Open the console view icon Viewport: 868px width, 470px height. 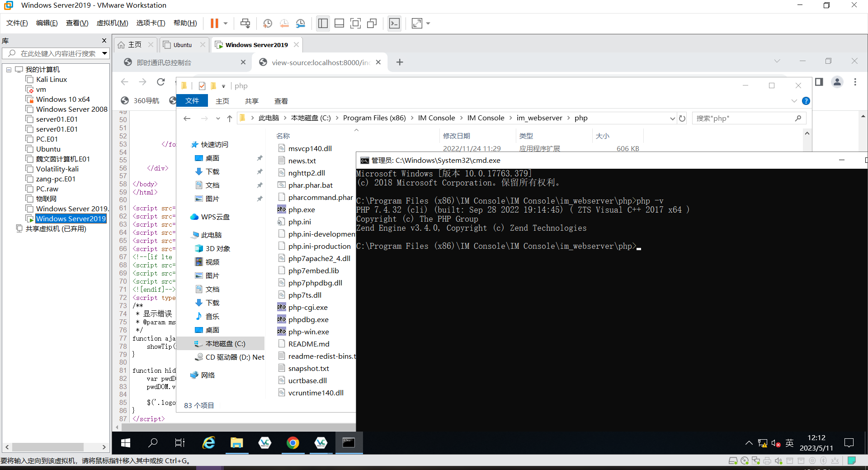[x=394, y=23]
